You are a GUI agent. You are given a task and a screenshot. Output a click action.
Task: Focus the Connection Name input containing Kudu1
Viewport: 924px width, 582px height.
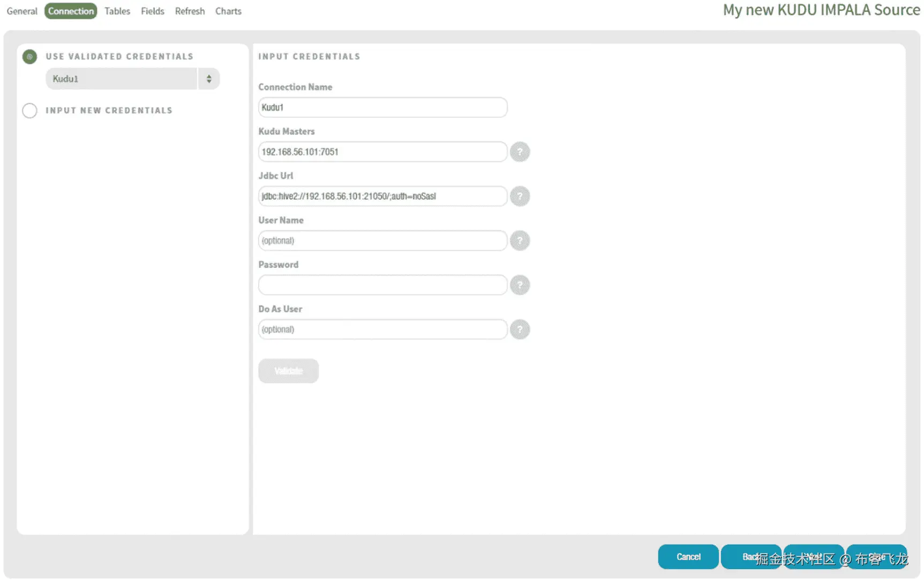pos(383,108)
